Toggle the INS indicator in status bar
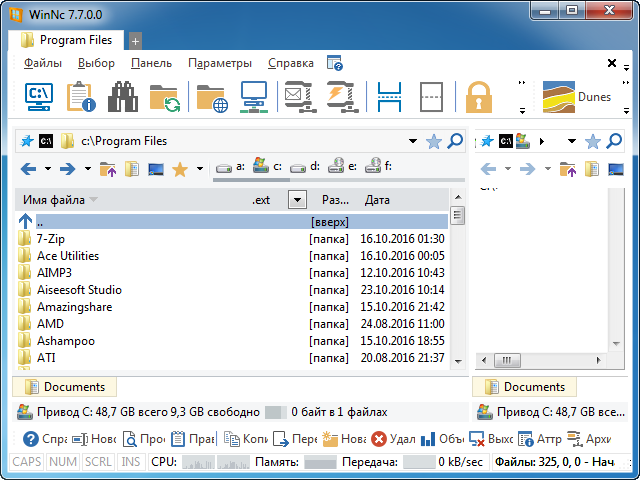This screenshot has width=640, height=480. 130,463
